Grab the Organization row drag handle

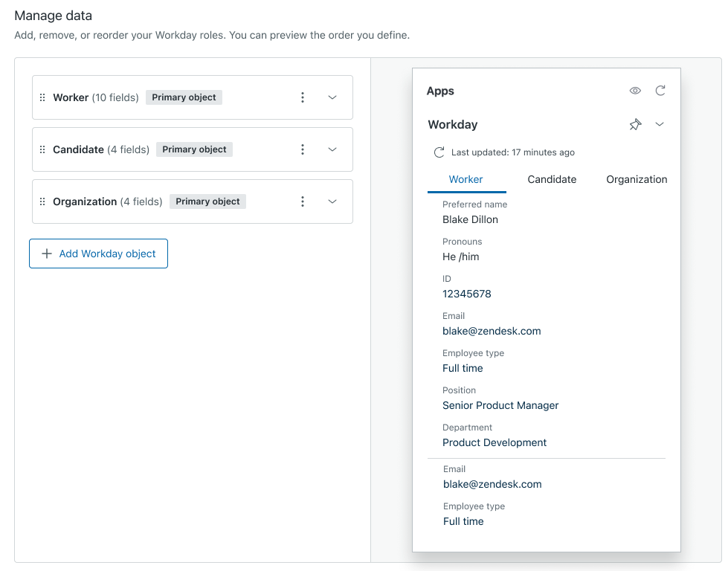pos(42,201)
